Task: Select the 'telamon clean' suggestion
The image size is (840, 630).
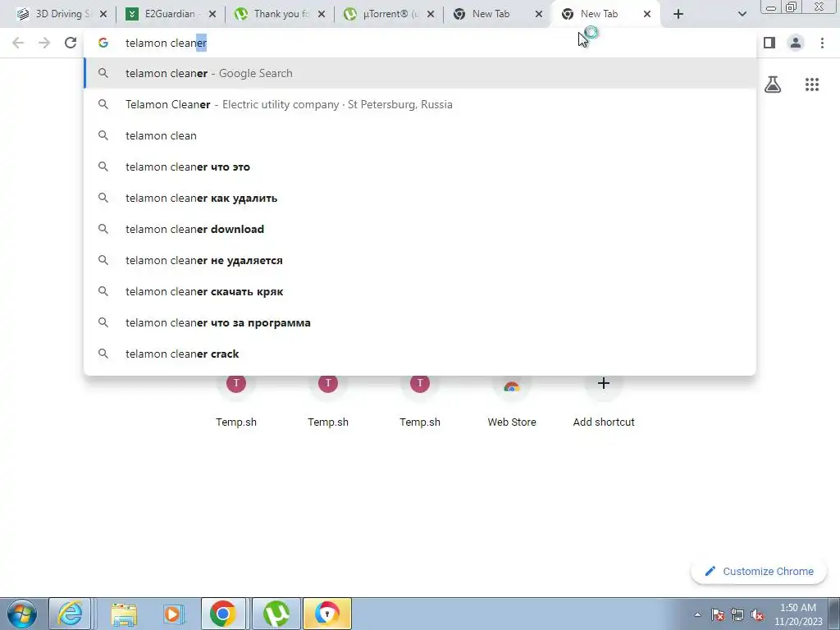Action: 420,135
